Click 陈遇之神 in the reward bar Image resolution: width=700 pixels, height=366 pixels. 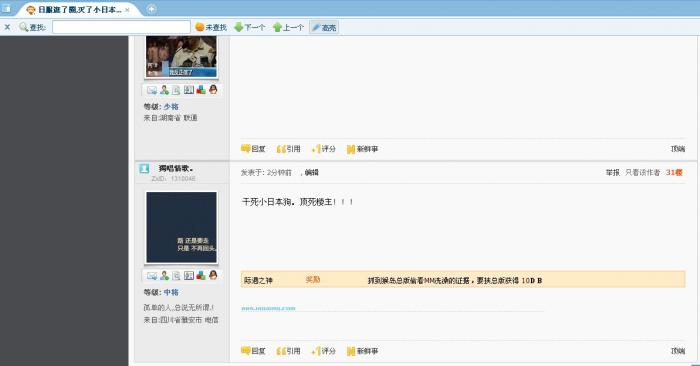click(x=258, y=280)
